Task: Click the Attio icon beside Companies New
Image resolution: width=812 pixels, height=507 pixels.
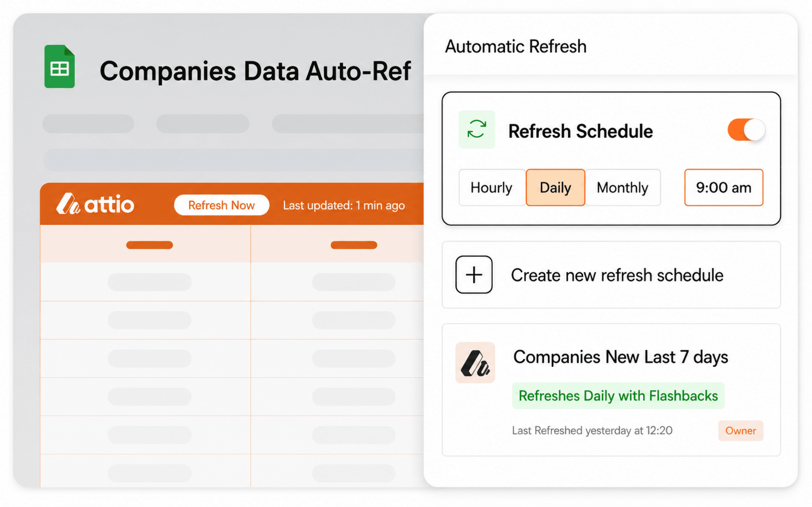Action: click(475, 362)
